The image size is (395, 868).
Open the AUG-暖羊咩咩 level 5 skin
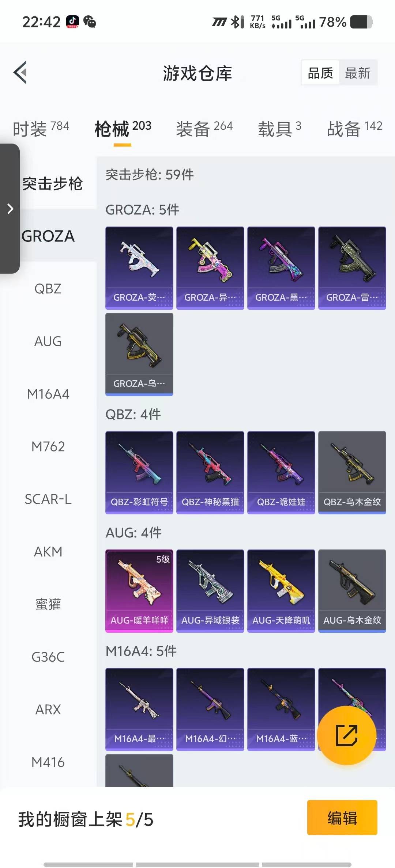point(139,591)
